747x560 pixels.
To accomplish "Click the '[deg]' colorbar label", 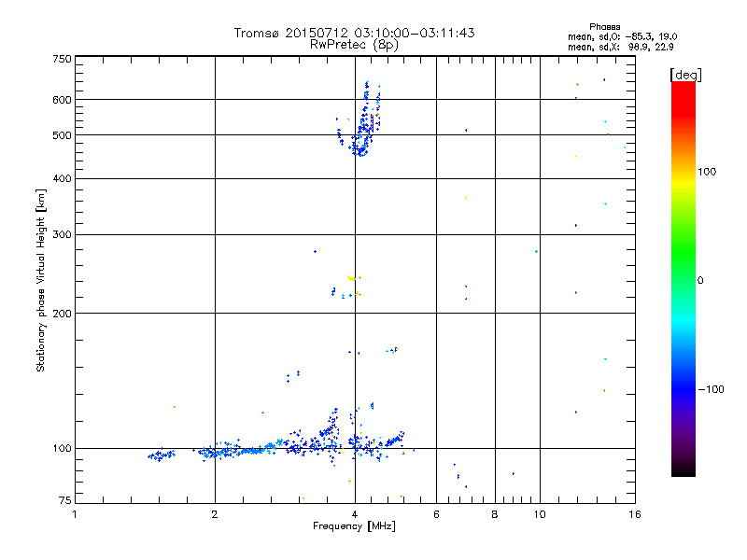I will click(x=685, y=76).
